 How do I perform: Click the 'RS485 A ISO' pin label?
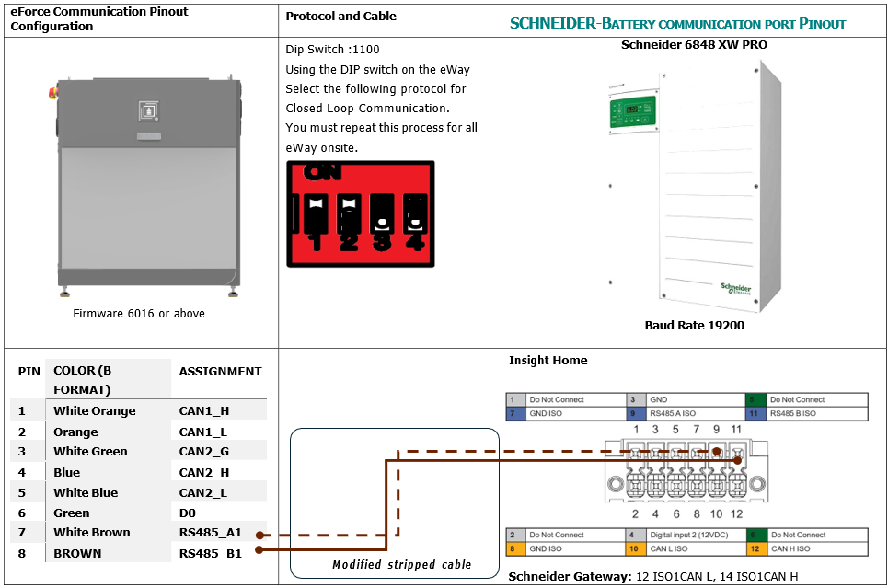point(673,413)
